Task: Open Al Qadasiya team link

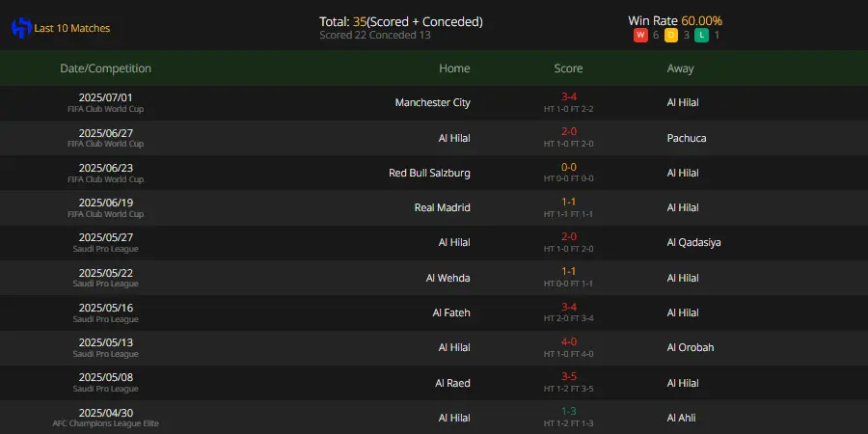Action: click(x=694, y=242)
